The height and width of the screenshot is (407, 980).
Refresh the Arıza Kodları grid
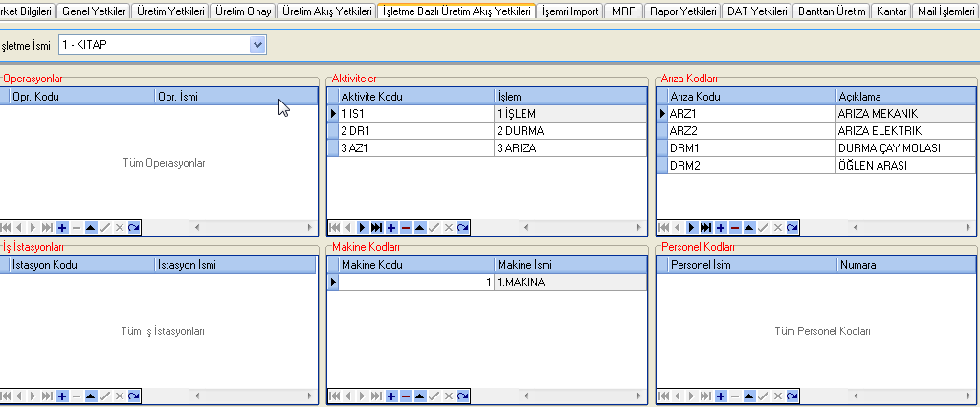point(792,227)
